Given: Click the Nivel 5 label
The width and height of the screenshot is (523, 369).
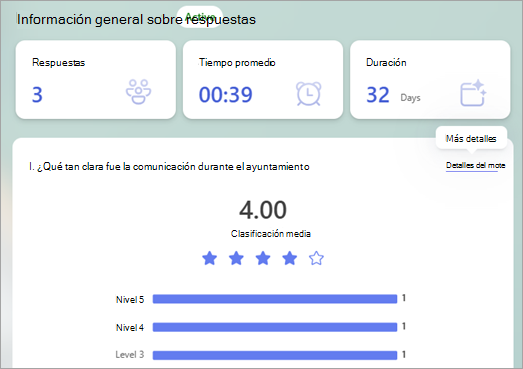Looking at the screenshot, I should point(130,300).
